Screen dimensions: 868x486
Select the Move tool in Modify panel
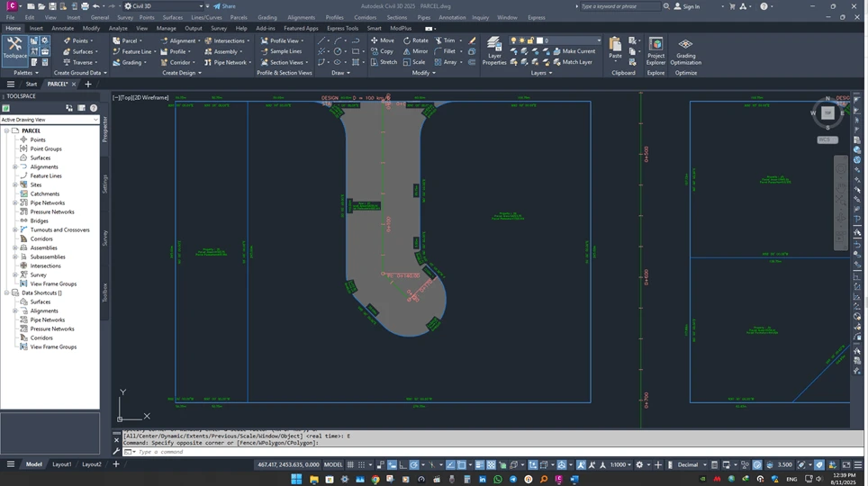382,40
